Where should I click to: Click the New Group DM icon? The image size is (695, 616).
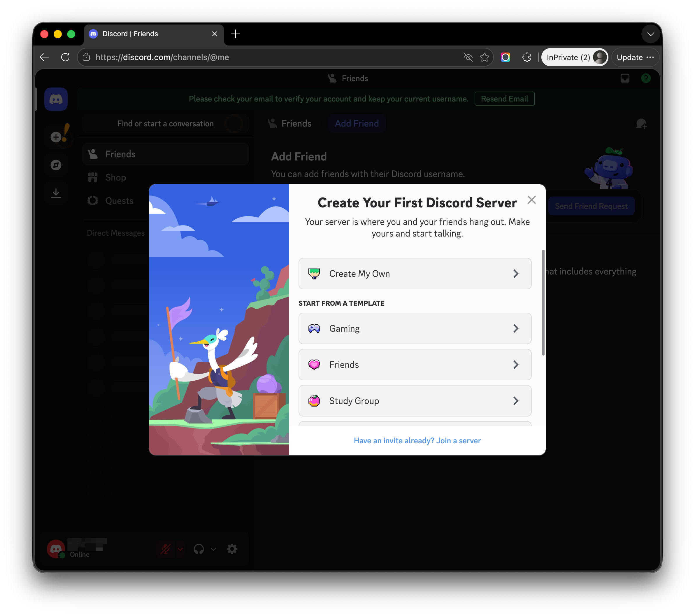641,123
